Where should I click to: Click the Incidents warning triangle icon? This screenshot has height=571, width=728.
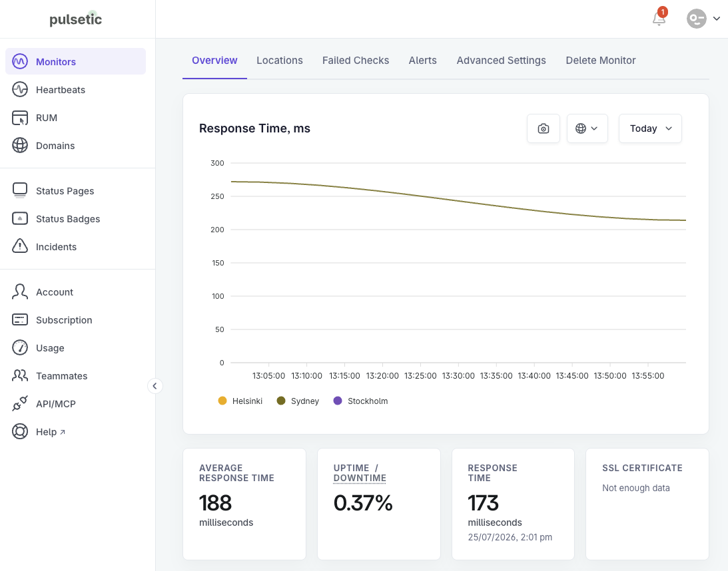click(x=20, y=246)
